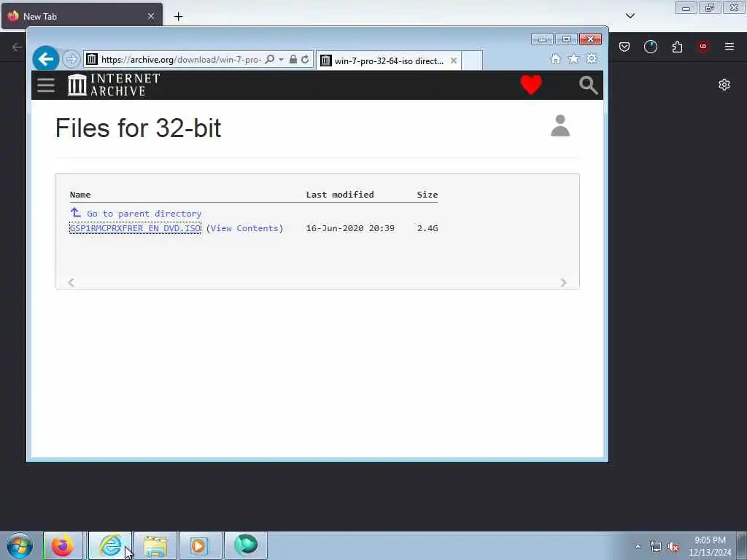The width and height of the screenshot is (747, 560).
Task: Select the win-7-pro-32-64-iso directory tab
Action: [388, 61]
